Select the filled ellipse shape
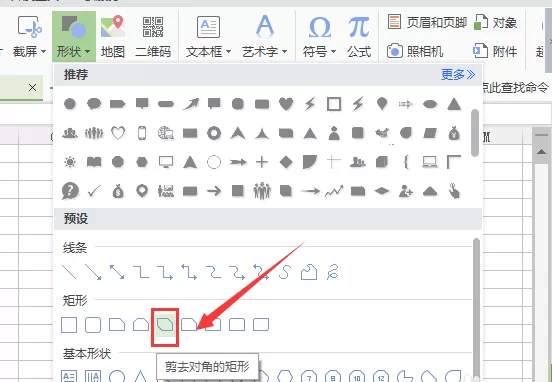The height and width of the screenshot is (382, 552). pos(430,104)
